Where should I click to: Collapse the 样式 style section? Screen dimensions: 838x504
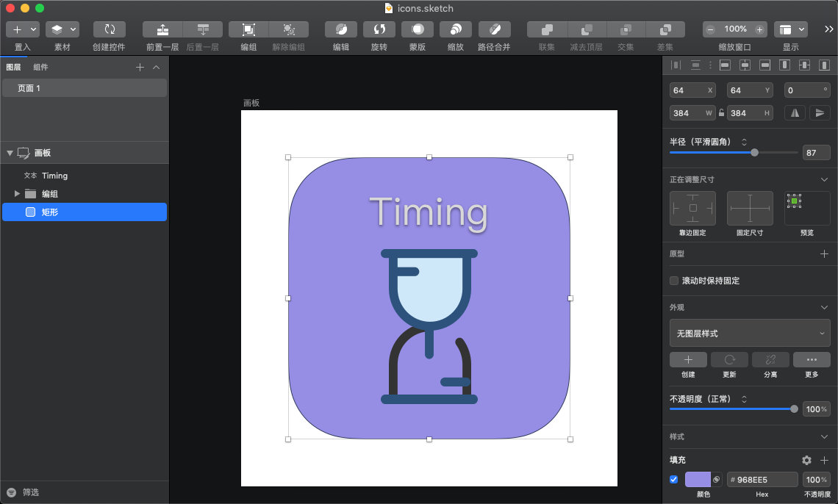click(x=824, y=436)
